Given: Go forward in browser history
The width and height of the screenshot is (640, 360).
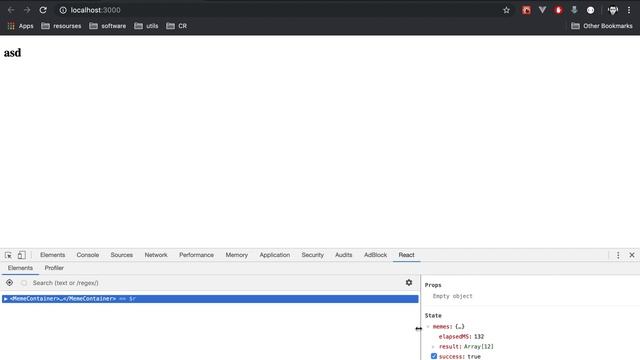Looking at the screenshot, I should (x=27, y=10).
